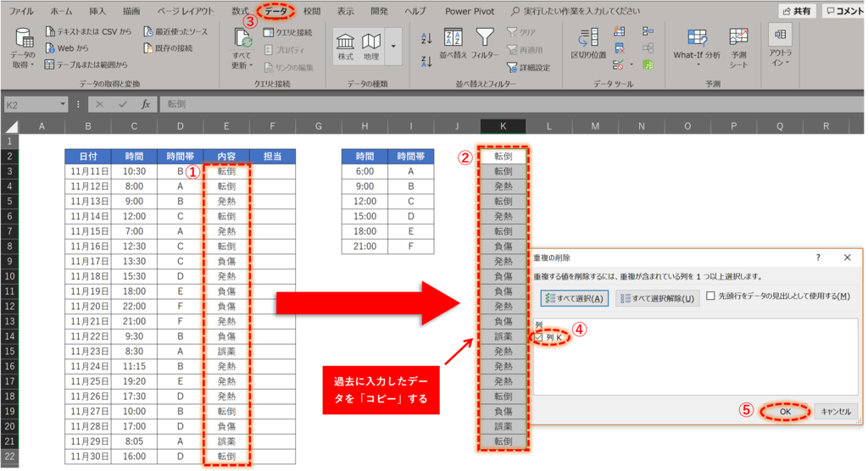Click the Name Box showing K2
The height and width of the screenshot is (471, 868).
(31, 104)
